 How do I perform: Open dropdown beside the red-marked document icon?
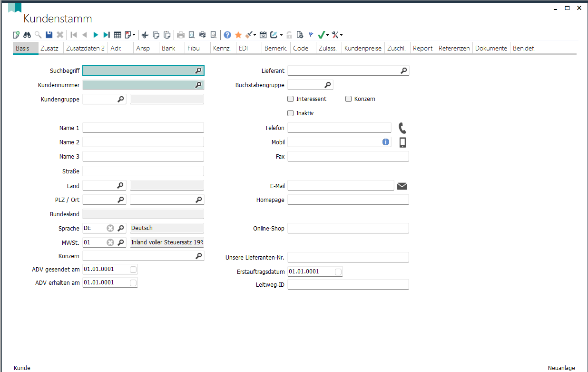[134, 35]
